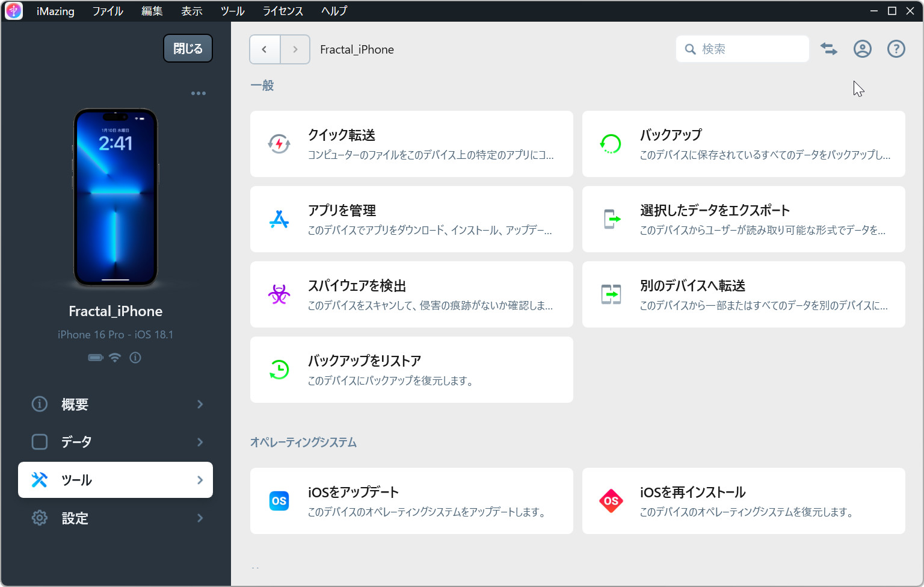Select the データ sidebar label

point(76,442)
